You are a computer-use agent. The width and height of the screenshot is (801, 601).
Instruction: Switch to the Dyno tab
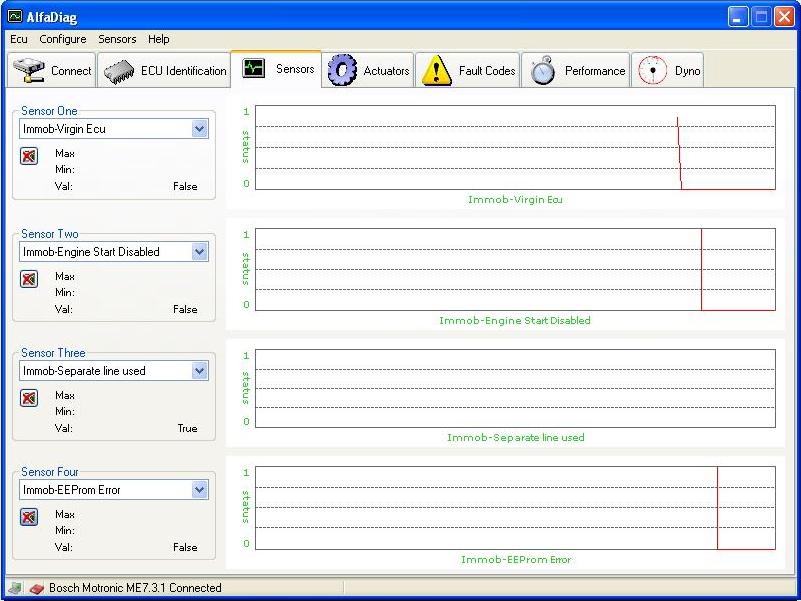[668, 70]
